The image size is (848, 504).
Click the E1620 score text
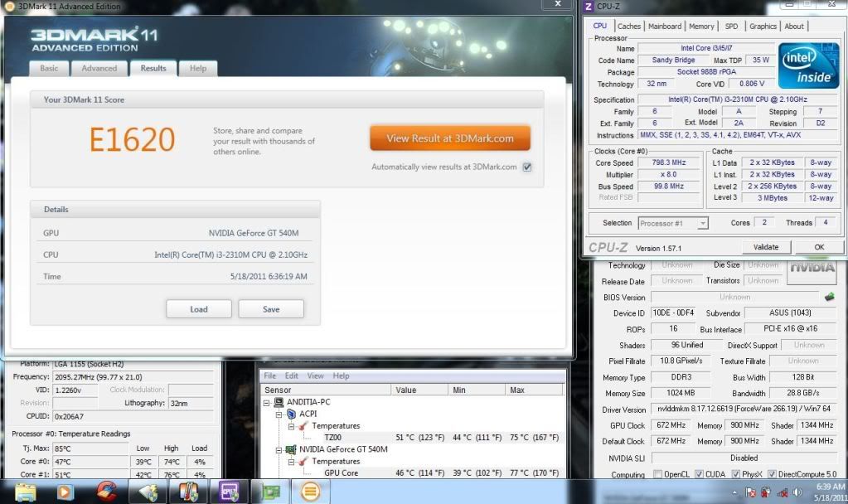point(132,139)
